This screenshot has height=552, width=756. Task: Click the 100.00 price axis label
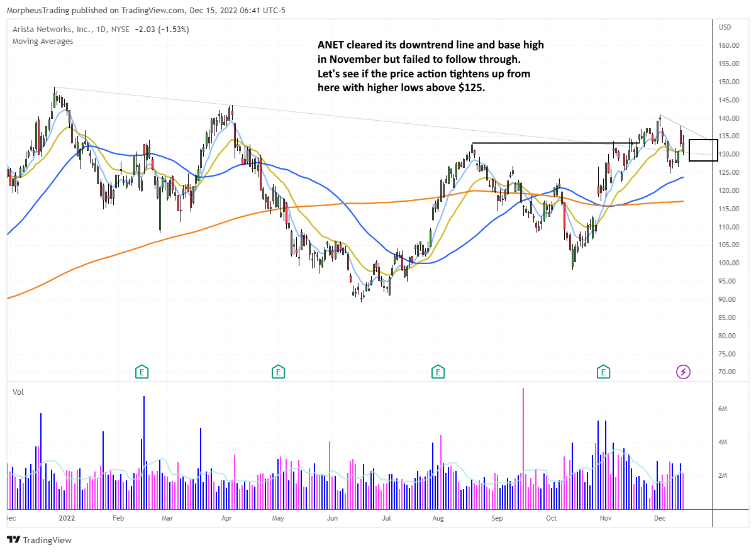(x=729, y=263)
